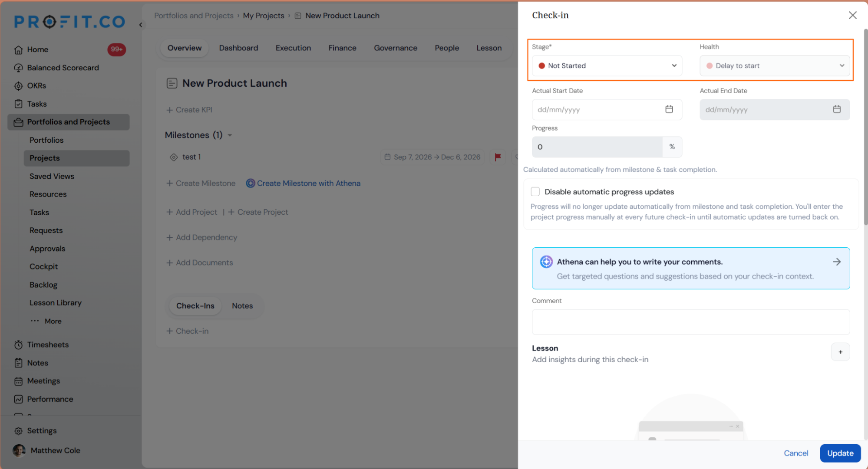
Task: Click Cancel in Check-in panel
Action: (795, 453)
